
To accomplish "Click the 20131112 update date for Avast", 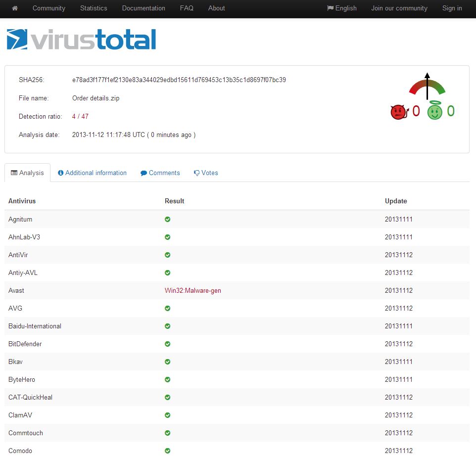I will (x=399, y=290).
